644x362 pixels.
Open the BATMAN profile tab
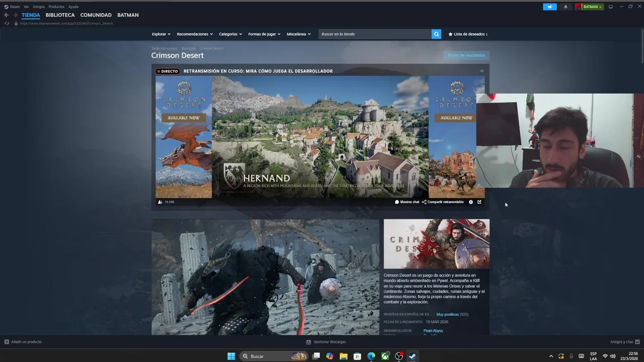point(128,15)
